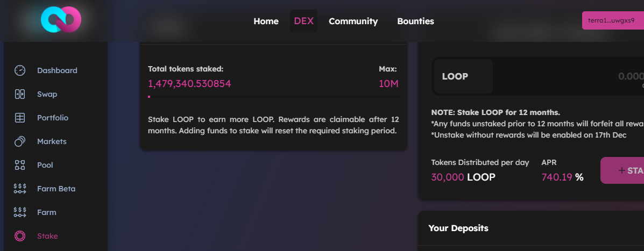Open the Dashboard page
Screen dimensions: 644x251
click(57, 70)
